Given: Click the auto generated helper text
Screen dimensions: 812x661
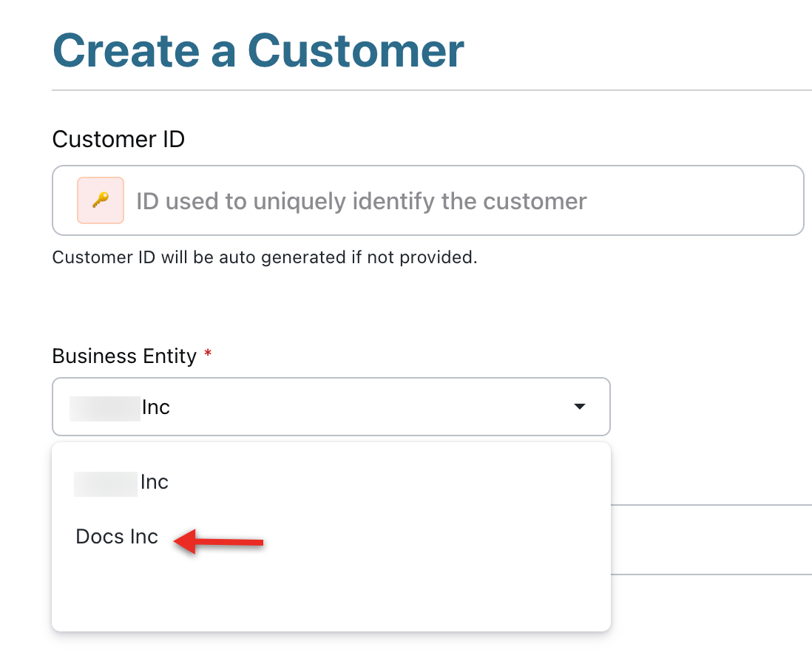Looking at the screenshot, I should 265,257.
